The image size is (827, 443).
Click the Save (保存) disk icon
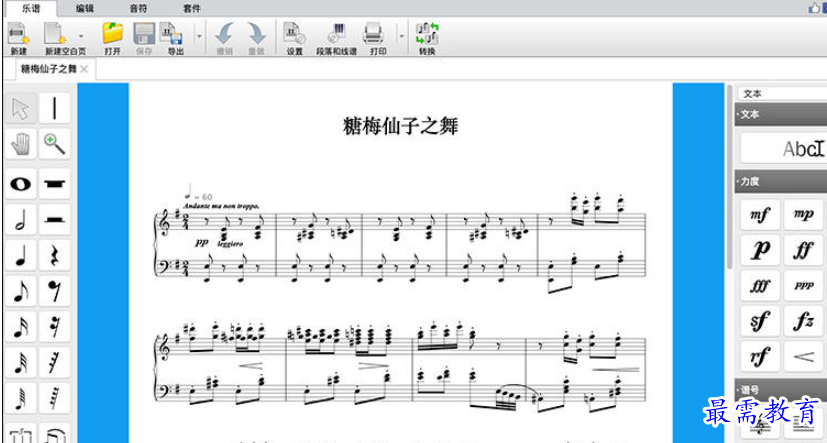144,33
